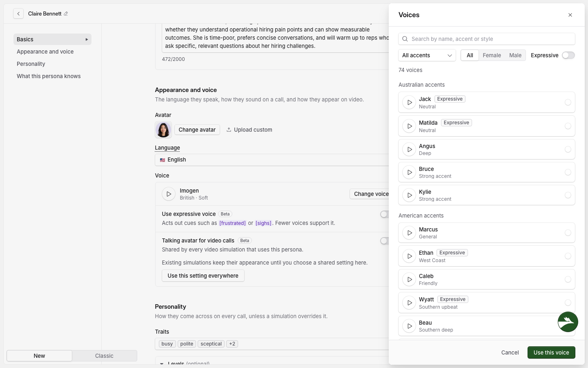
Task: Edit the Claire Bennett name
Action: (66, 13)
